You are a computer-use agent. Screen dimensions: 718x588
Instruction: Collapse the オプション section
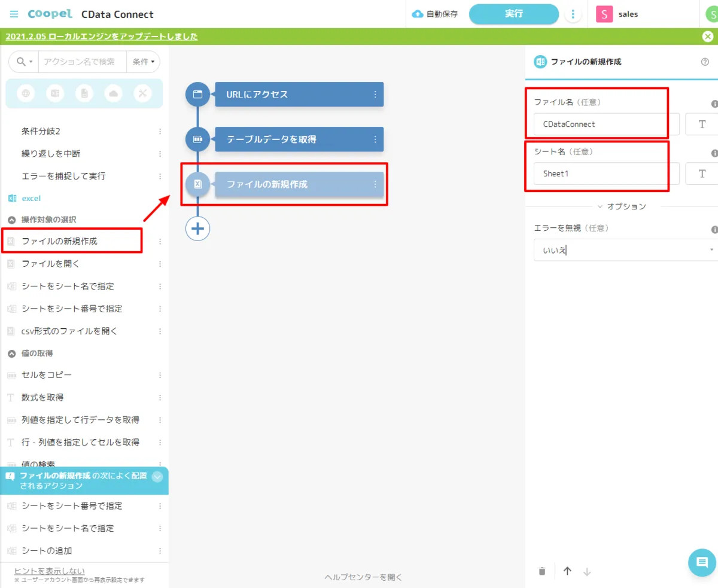[621, 206]
